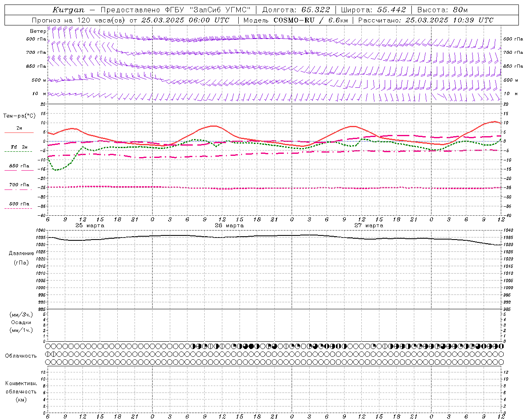Click the "(мм/1ч.)" precipitation unit label
Screen dimensions: 525x420
click(21, 330)
